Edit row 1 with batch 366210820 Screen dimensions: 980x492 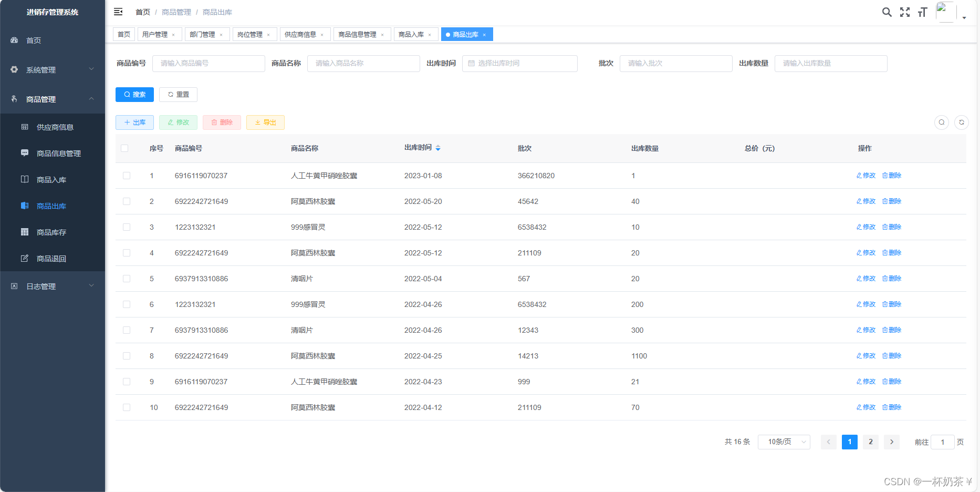point(866,176)
